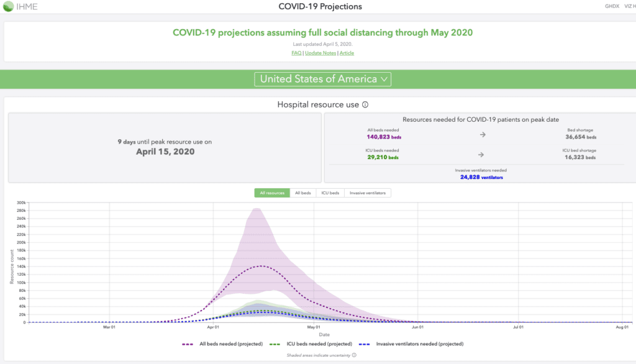Toggle the All beds needed (projected) legend label
This screenshot has height=364, width=636.
pos(231,344)
